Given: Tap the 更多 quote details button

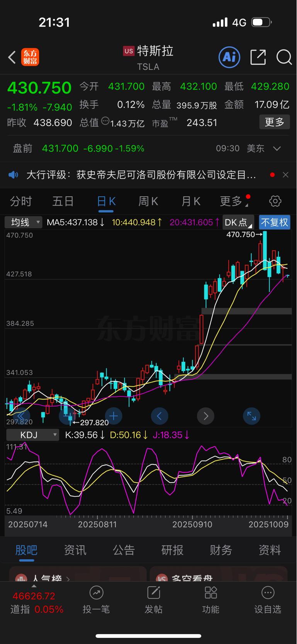Looking at the screenshot, I should tap(275, 122).
